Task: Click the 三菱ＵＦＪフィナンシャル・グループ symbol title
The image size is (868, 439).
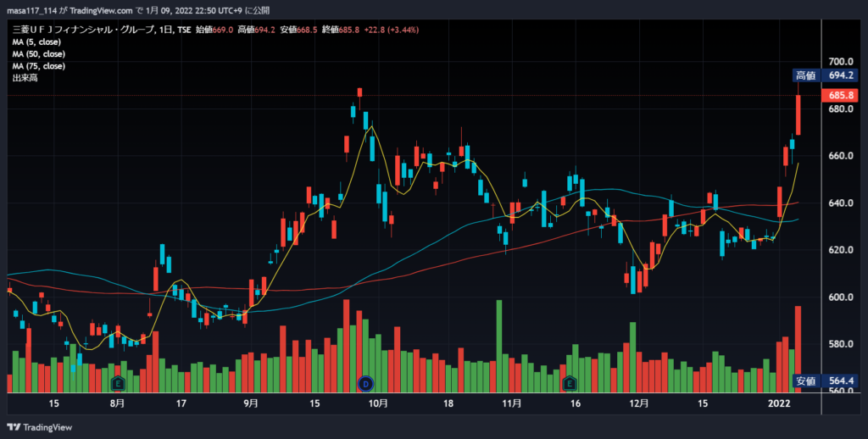Action: (84, 30)
